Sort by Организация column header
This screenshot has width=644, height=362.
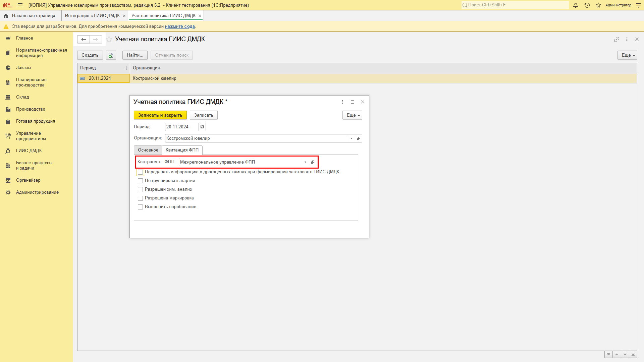pos(383,68)
